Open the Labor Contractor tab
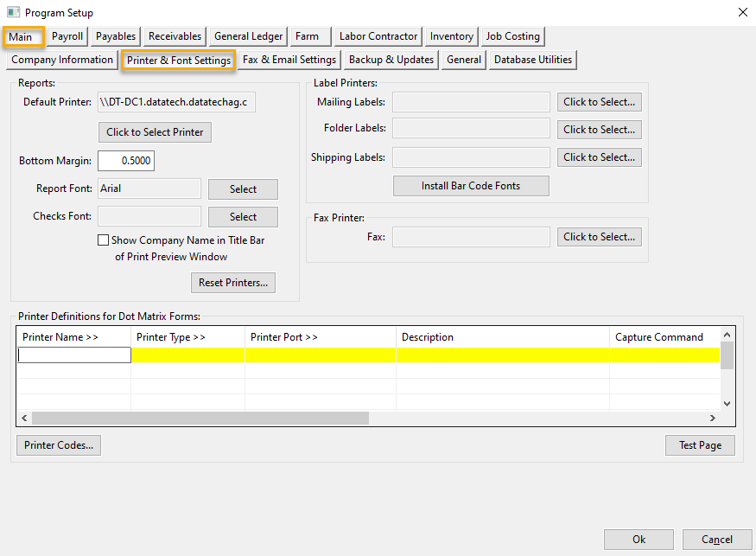Viewport: 756px width, 556px height. point(378,36)
